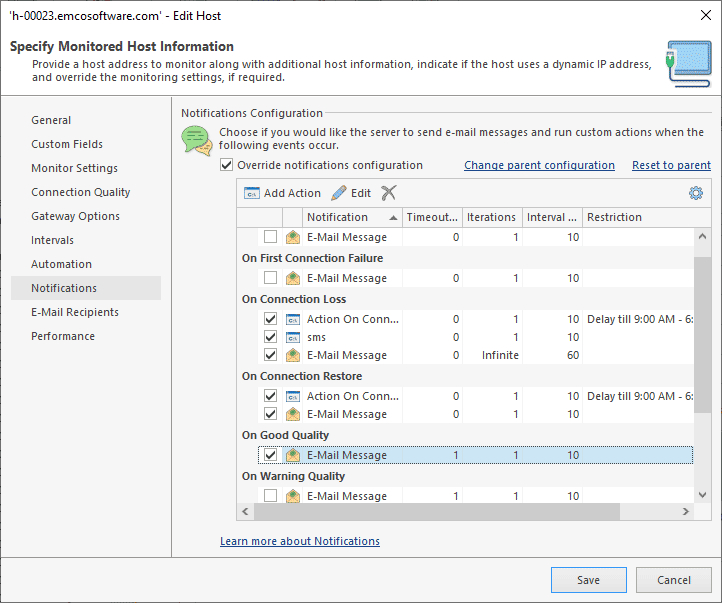Screen dimensions: 722x603
Task: Click the Restriction column header
Action: (646, 217)
